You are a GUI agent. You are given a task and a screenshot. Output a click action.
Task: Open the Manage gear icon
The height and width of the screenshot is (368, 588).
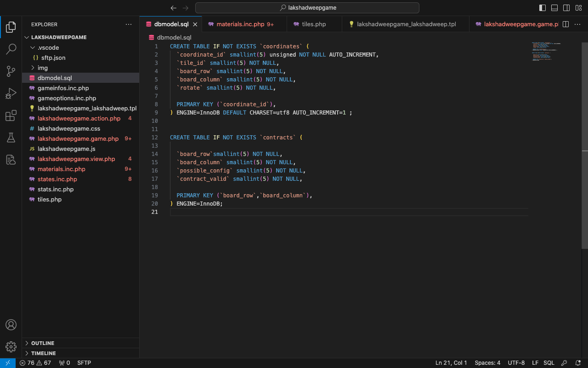11,347
